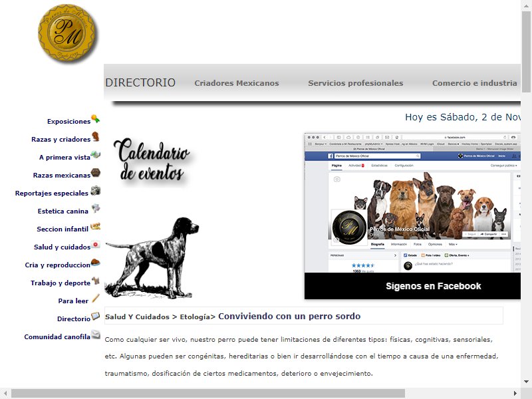532x399 pixels.
Task: Visit Comunidad canofila page
Action: point(57,337)
